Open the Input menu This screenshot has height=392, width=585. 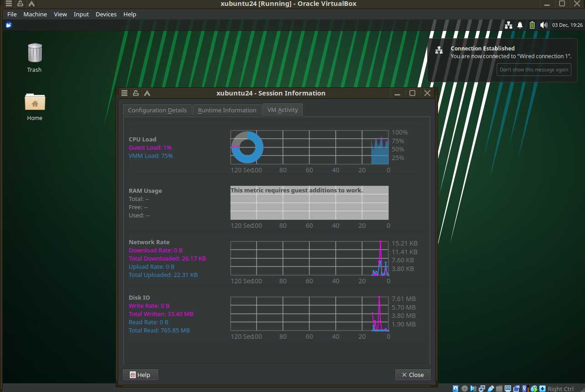coord(81,14)
